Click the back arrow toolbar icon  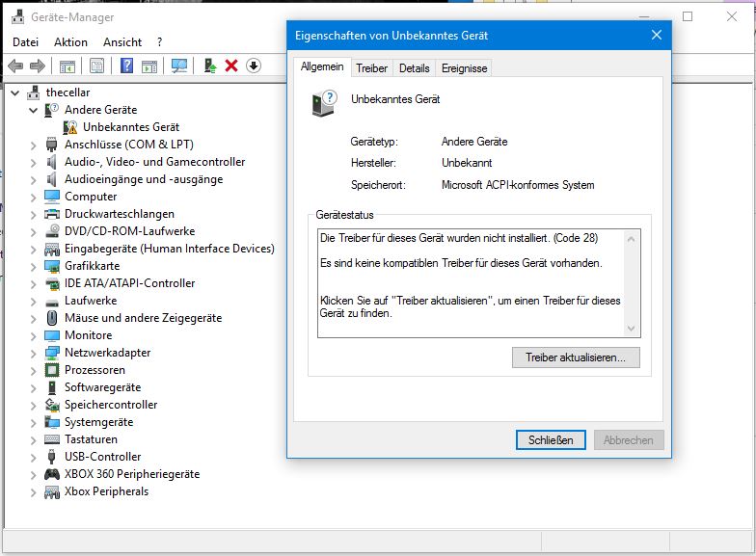click(15, 66)
